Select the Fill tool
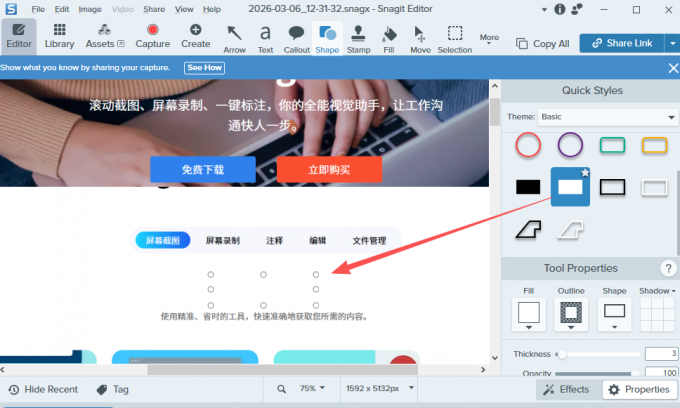This screenshot has height=408, width=680. click(x=389, y=39)
